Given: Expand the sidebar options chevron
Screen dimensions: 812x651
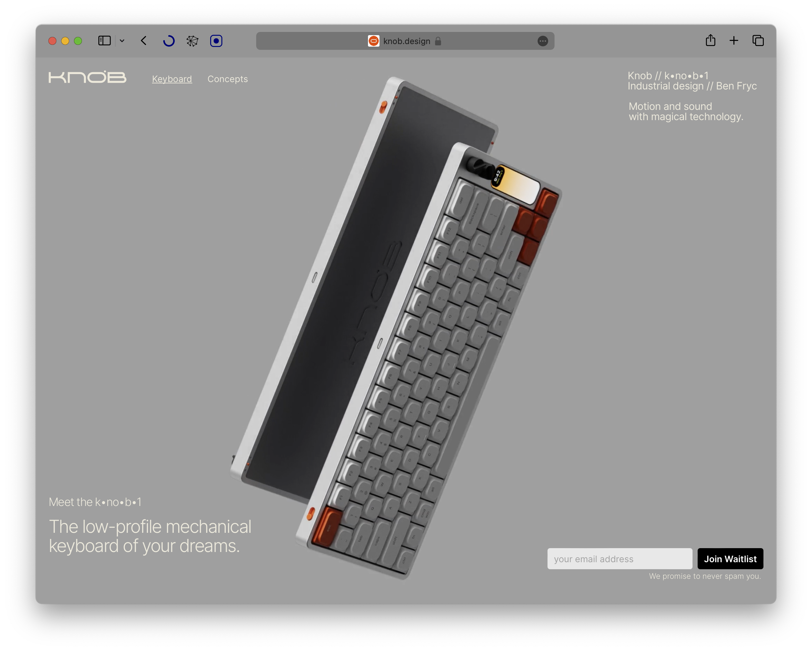Looking at the screenshot, I should click(x=121, y=41).
